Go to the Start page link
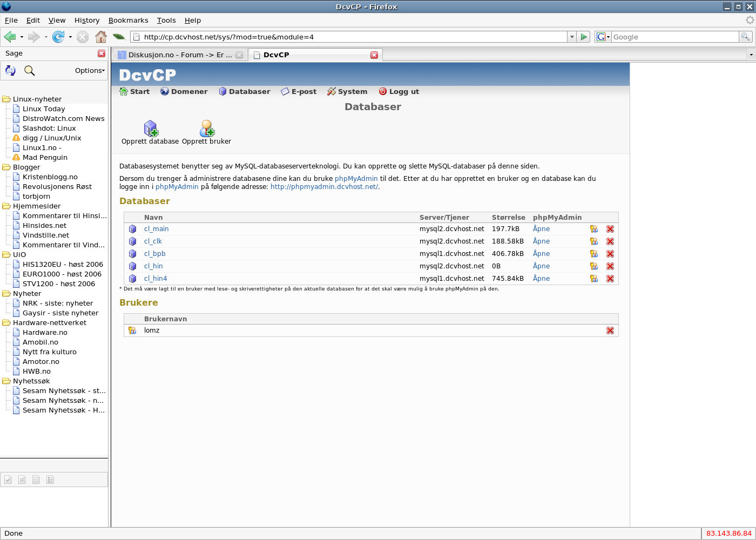The height and width of the screenshot is (540, 756). pyautogui.click(x=134, y=92)
